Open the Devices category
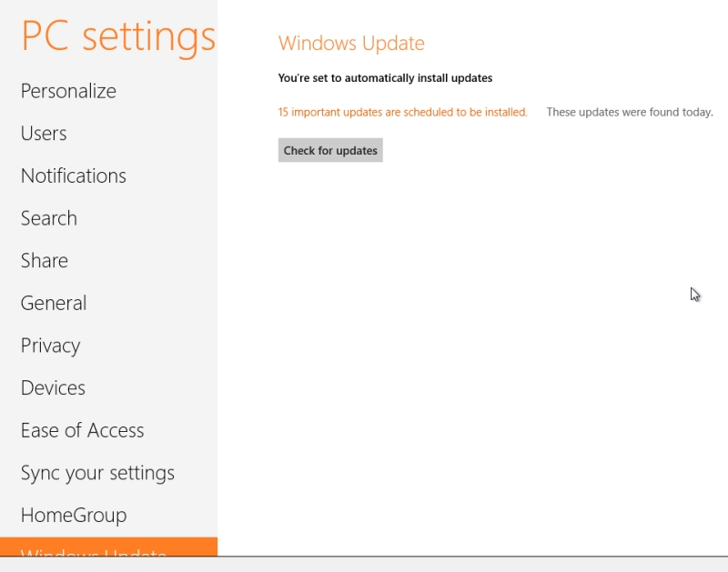 (53, 387)
